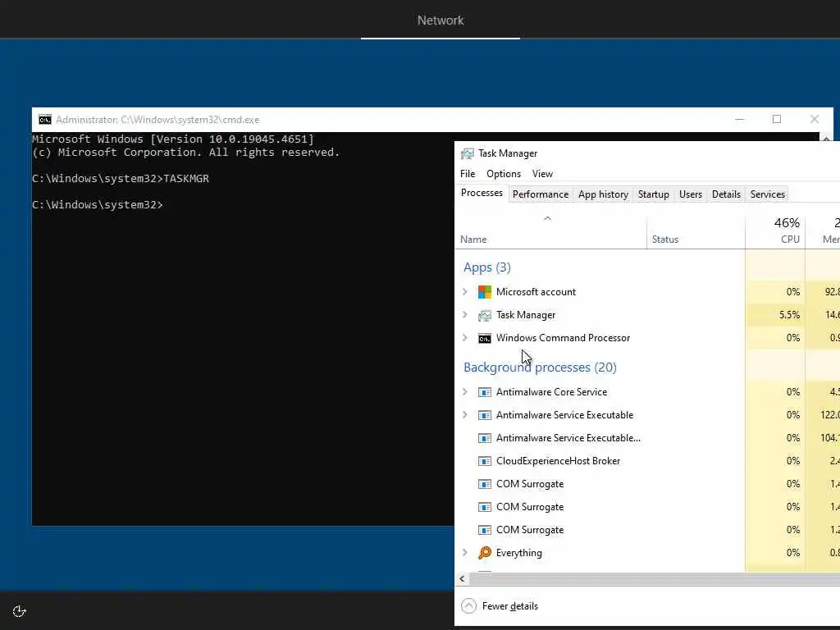The width and height of the screenshot is (840, 630).
Task: Click the 5.5% CPU value for Task Manager
Action: (789, 315)
